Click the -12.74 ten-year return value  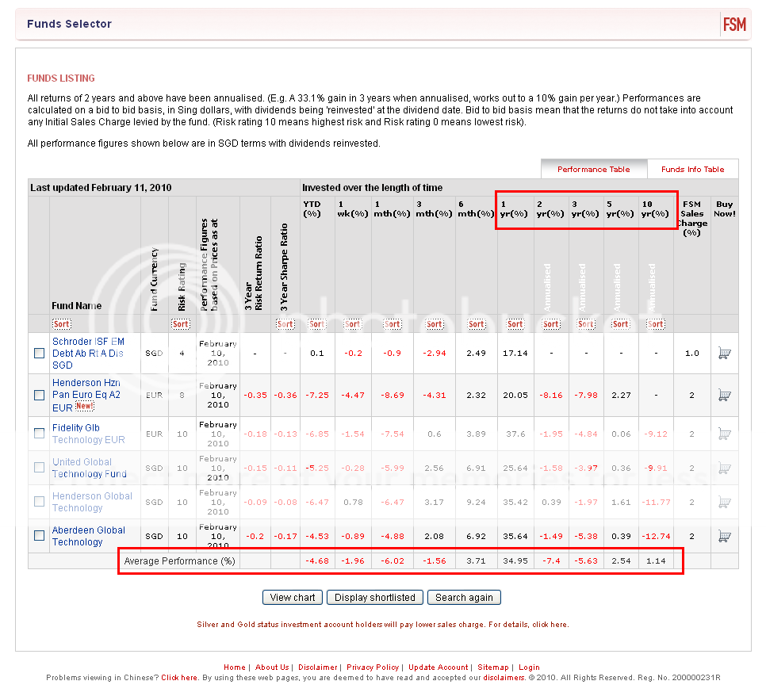[656, 537]
